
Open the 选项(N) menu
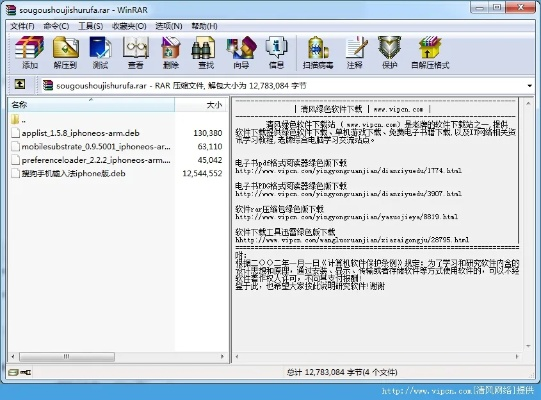[169, 26]
